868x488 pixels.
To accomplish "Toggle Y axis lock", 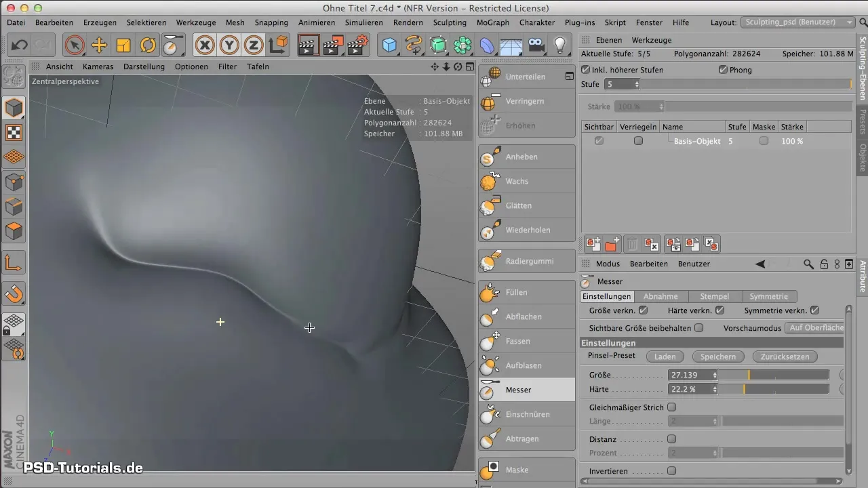I will (229, 46).
